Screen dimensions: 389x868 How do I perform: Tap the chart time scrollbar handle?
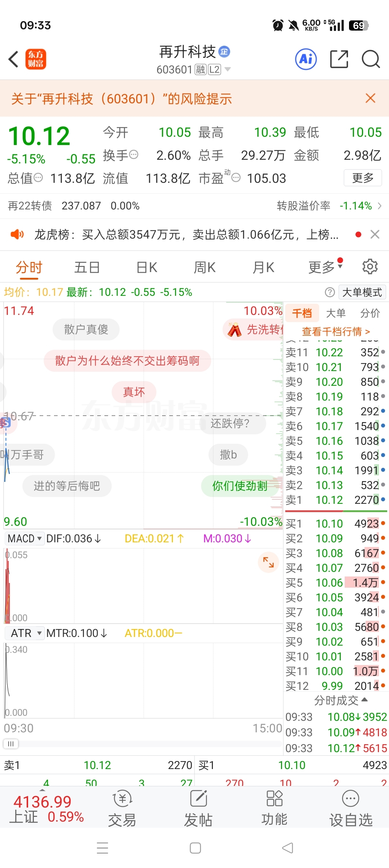tap(11, 744)
